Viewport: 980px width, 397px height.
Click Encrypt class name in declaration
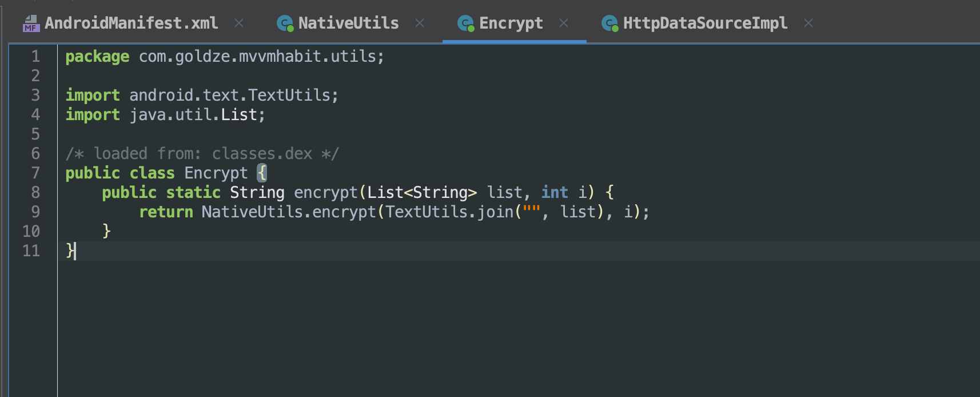tap(216, 173)
